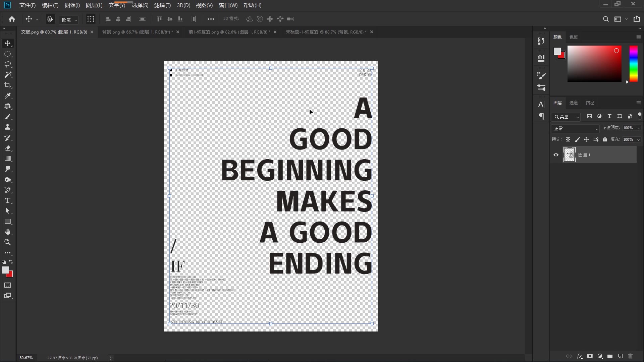The height and width of the screenshot is (362, 644).
Task: Expand the opacity 100% dropdown arrow
Action: 638,128
